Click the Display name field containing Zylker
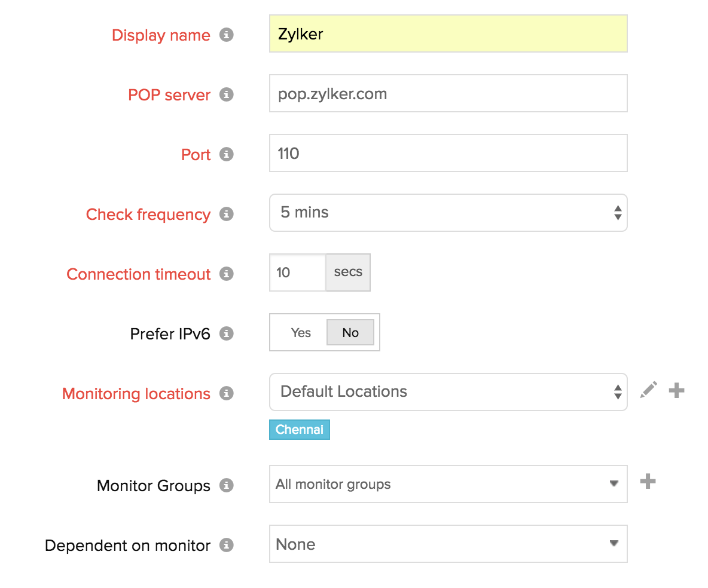 click(x=448, y=34)
